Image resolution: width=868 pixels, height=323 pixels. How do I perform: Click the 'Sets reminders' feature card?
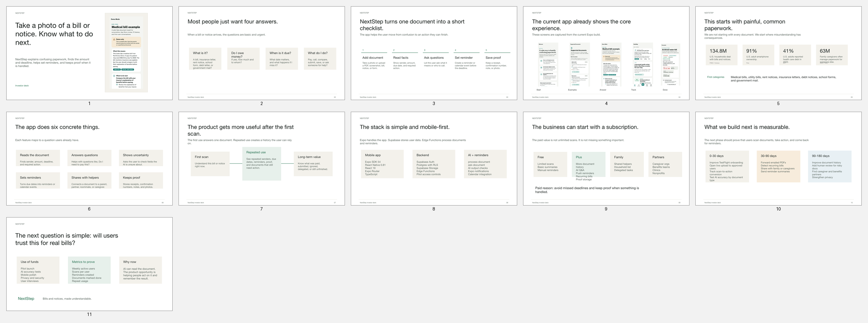click(38, 180)
